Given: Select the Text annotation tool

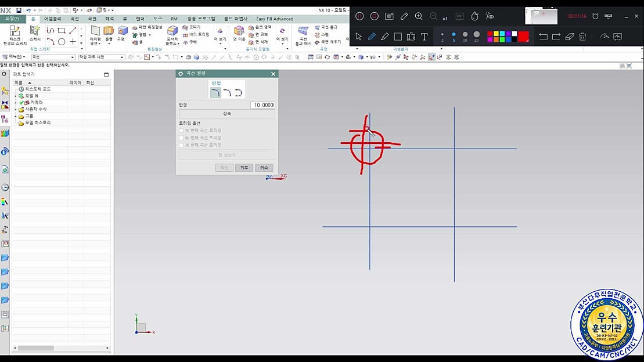Looking at the screenshot, I should (x=424, y=36).
